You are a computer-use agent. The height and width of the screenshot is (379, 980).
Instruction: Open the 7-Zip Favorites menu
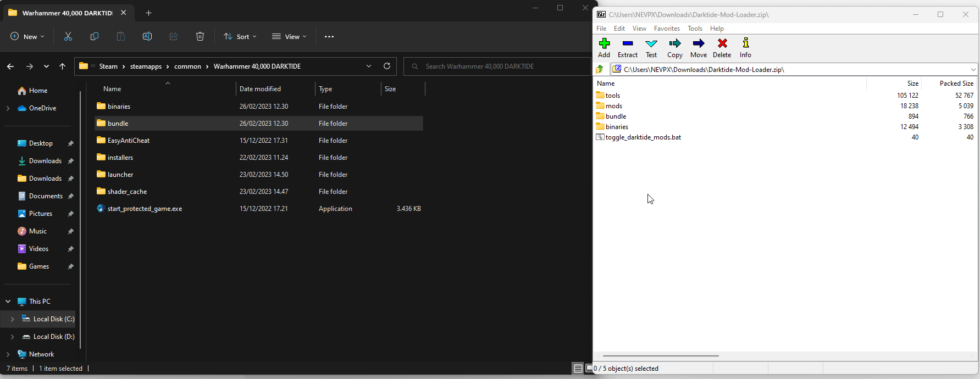point(667,28)
